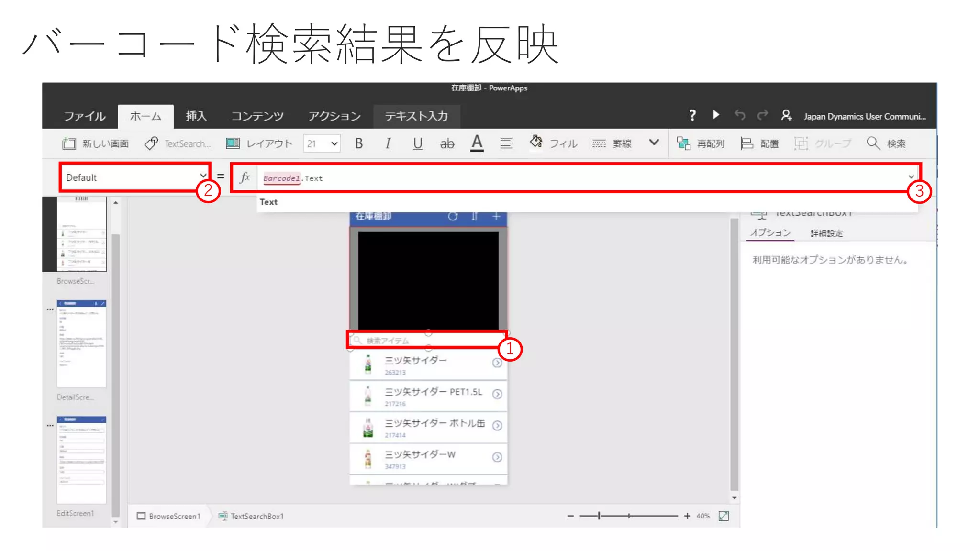
Task: Toggle underline formatting
Action: point(418,143)
